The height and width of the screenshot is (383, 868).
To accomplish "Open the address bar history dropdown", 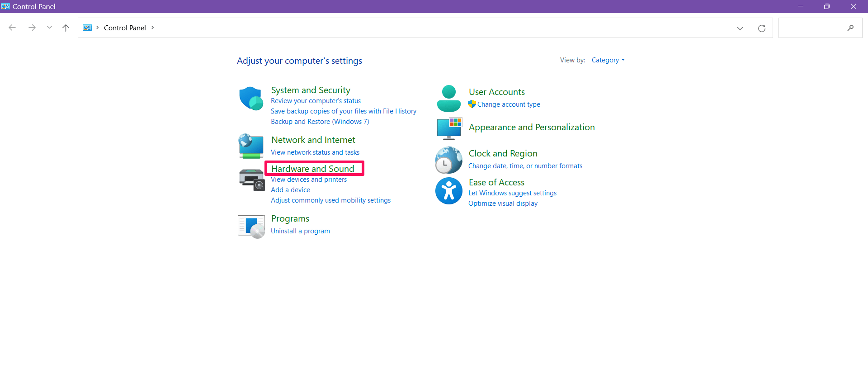I will [x=740, y=28].
